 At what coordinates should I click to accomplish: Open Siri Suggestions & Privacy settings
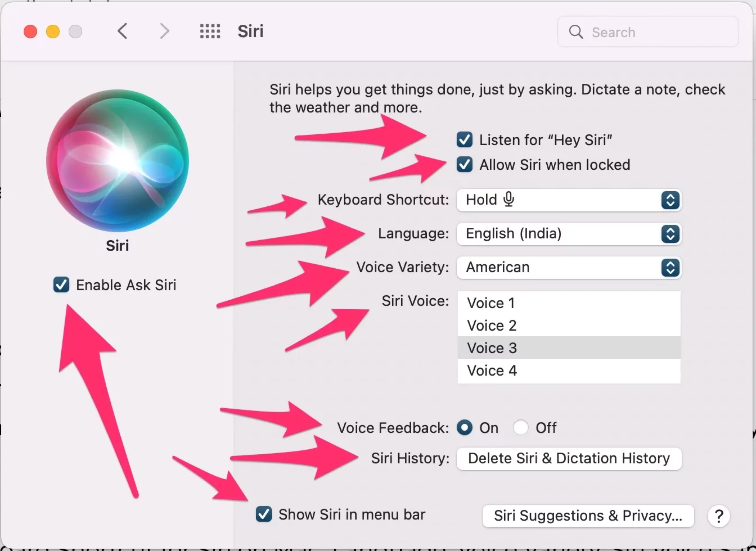pos(588,516)
